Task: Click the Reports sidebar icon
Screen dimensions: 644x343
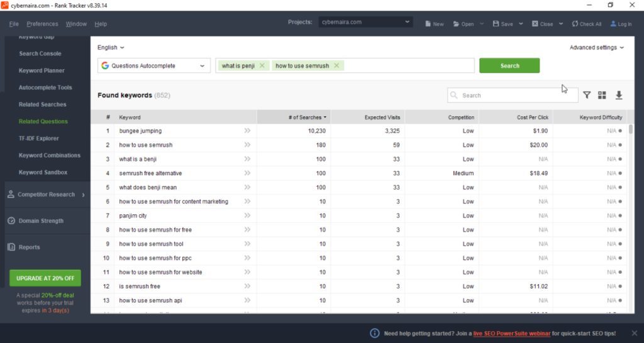Action: [x=11, y=248]
